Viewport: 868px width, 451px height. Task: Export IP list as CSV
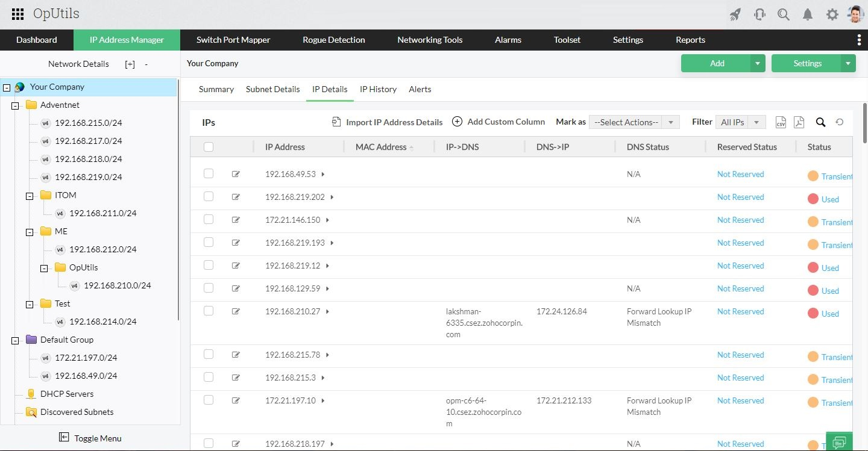tap(781, 122)
